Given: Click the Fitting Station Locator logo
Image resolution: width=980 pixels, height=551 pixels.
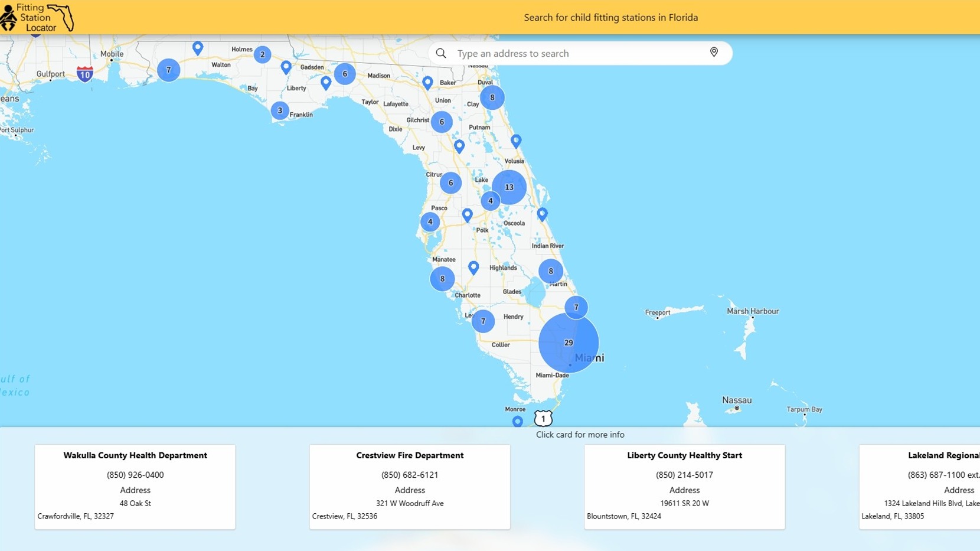Looking at the screenshot, I should click(x=37, y=18).
